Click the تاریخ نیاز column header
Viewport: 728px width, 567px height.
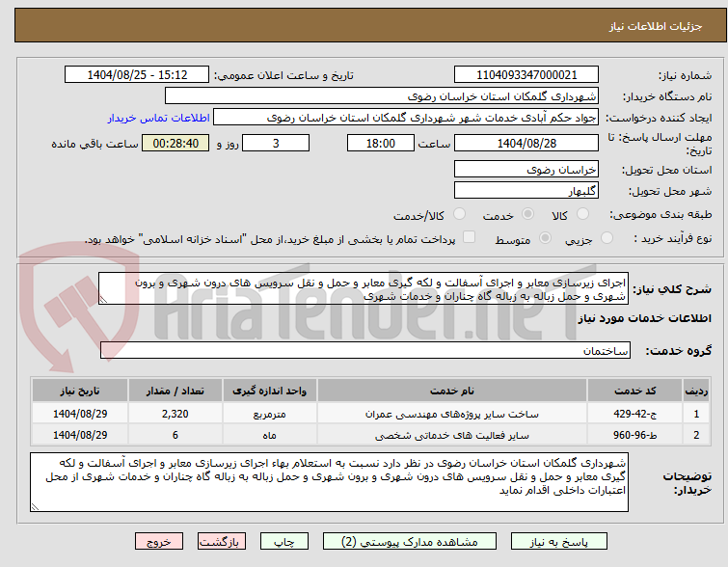[80, 391]
